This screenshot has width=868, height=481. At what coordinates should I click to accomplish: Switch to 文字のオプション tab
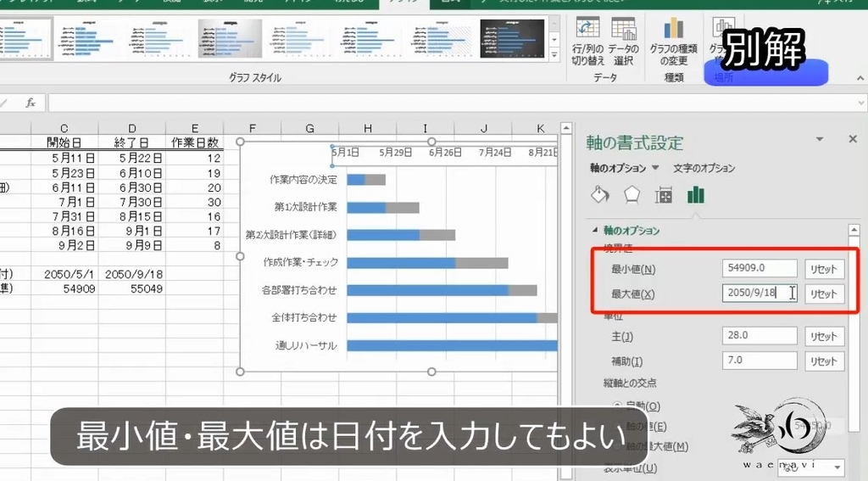[704, 168]
